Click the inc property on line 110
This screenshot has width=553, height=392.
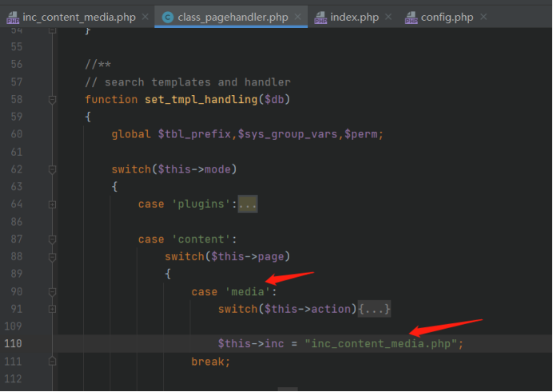(x=274, y=344)
